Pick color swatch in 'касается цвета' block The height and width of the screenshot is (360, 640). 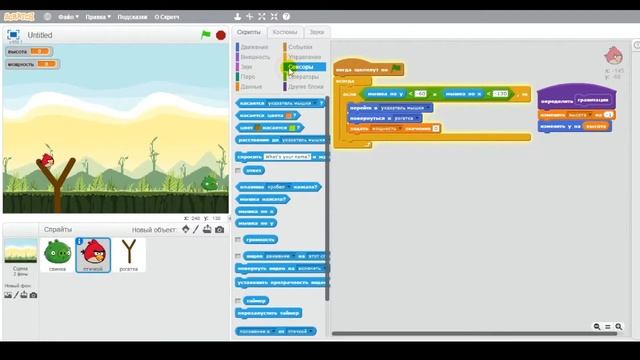289,116
